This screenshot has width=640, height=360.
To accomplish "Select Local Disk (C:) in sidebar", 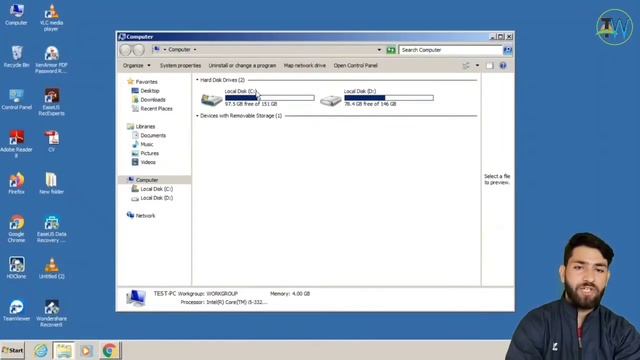I will coord(152,189).
